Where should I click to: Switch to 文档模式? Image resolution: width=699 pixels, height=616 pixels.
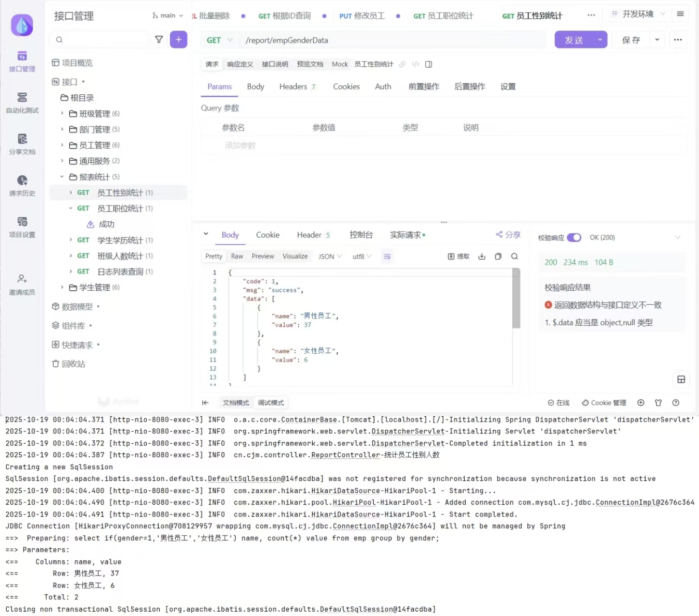236,403
